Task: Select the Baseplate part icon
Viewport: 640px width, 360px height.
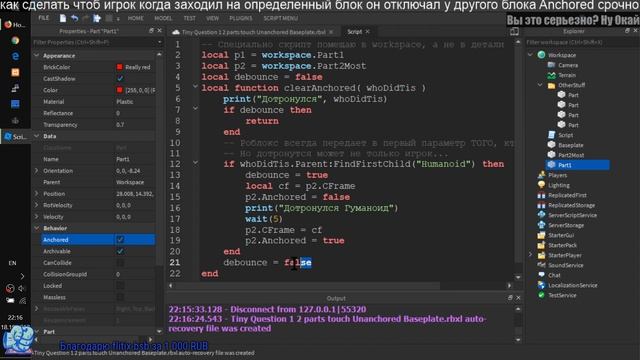Action: [551, 144]
